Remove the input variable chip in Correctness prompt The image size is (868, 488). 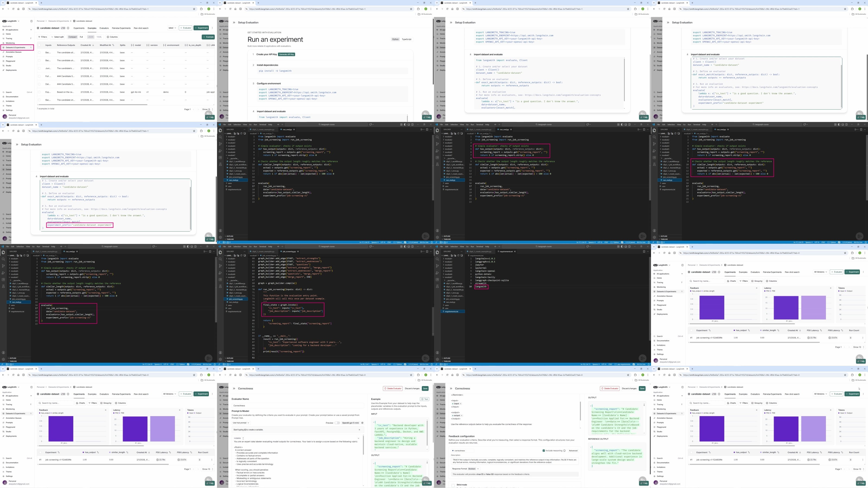(461, 403)
